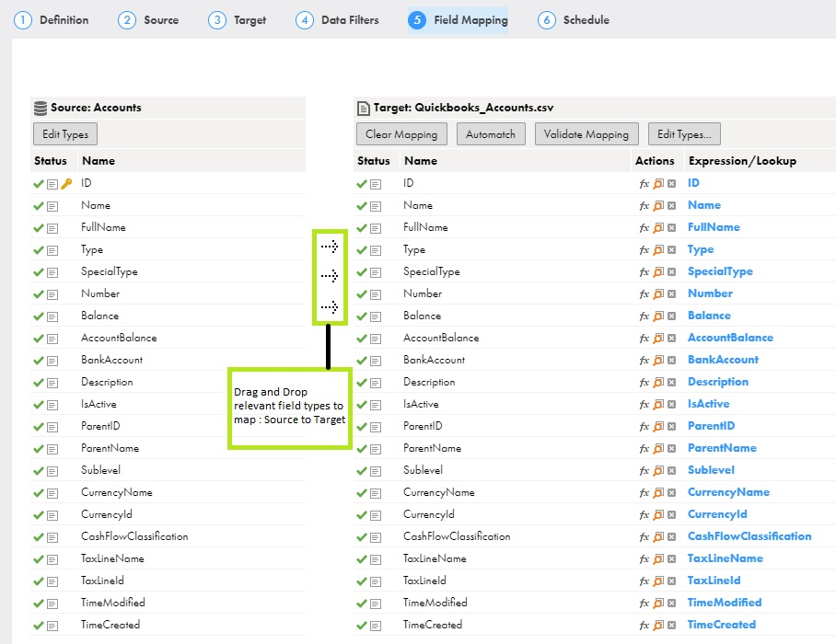836x644 pixels.
Task: Select target field CurrencyId
Action: point(429,514)
